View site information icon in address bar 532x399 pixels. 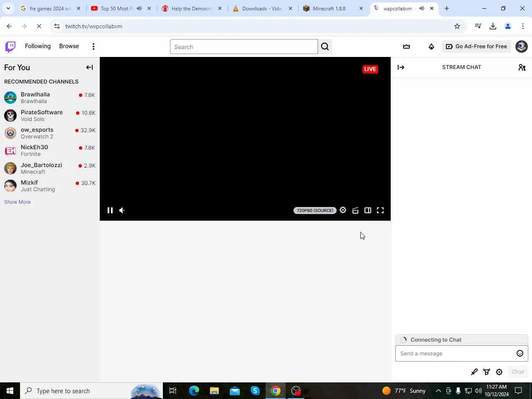click(57, 26)
